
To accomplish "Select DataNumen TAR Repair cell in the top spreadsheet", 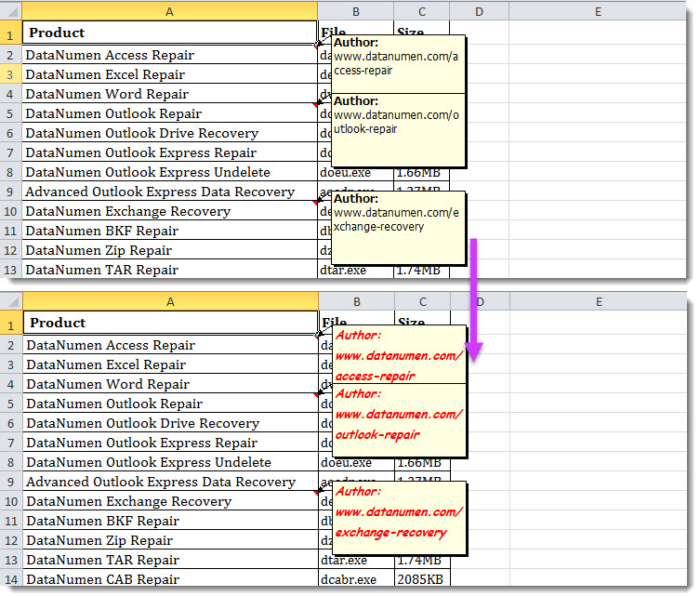I will tap(169, 270).
